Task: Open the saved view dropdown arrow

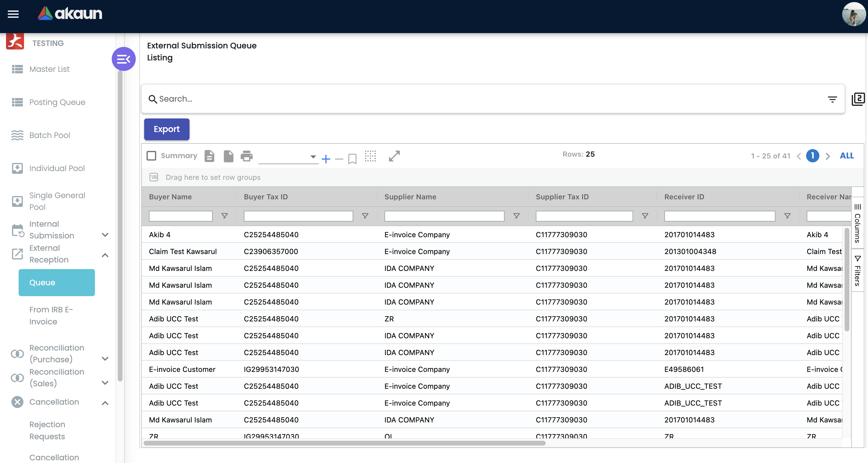Action: coord(313,157)
